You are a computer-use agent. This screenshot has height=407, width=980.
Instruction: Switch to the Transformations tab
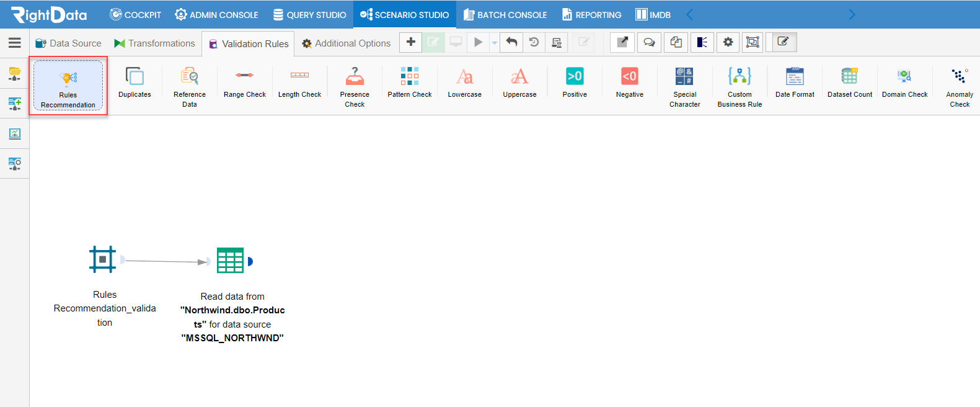coord(154,43)
